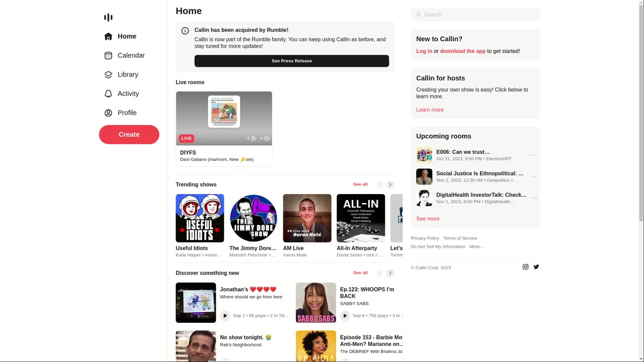Click previous arrow in Discover something new
Viewport: 644px width, 362px height.
point(380,273)
